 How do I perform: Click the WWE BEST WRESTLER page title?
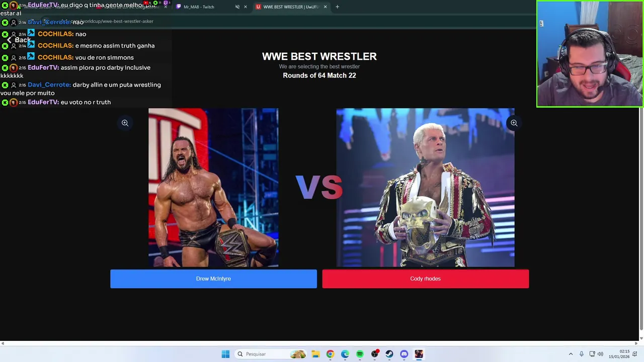tap(319, 56)
